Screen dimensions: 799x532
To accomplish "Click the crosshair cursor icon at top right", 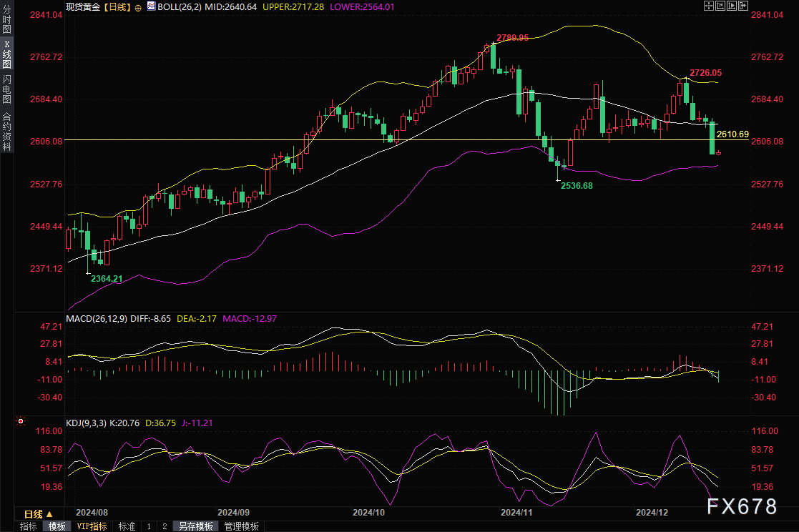I will point(709,6).
